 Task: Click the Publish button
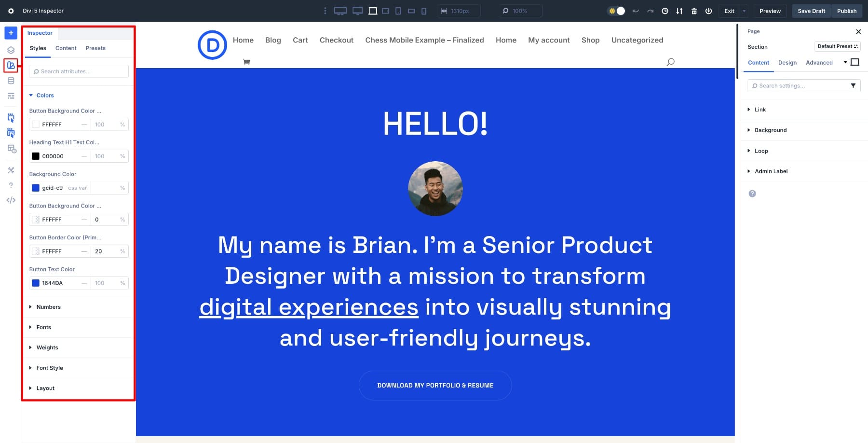coord(846,11)
